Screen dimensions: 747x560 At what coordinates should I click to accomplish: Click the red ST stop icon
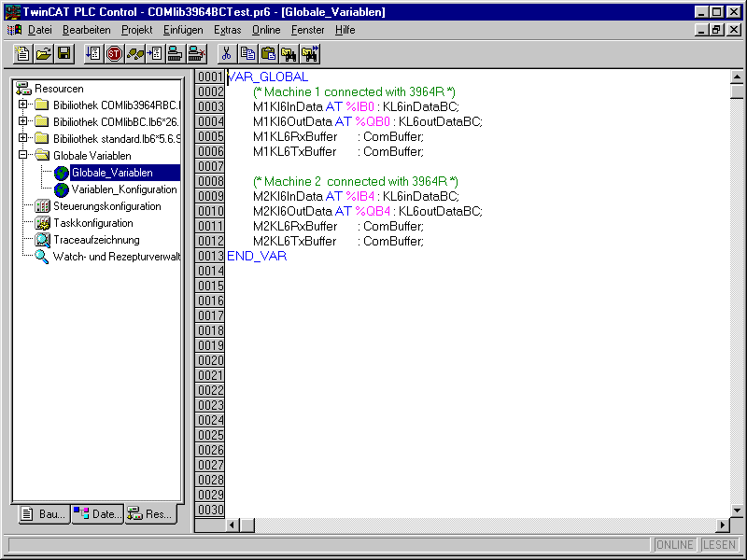(x=114, y=54)
